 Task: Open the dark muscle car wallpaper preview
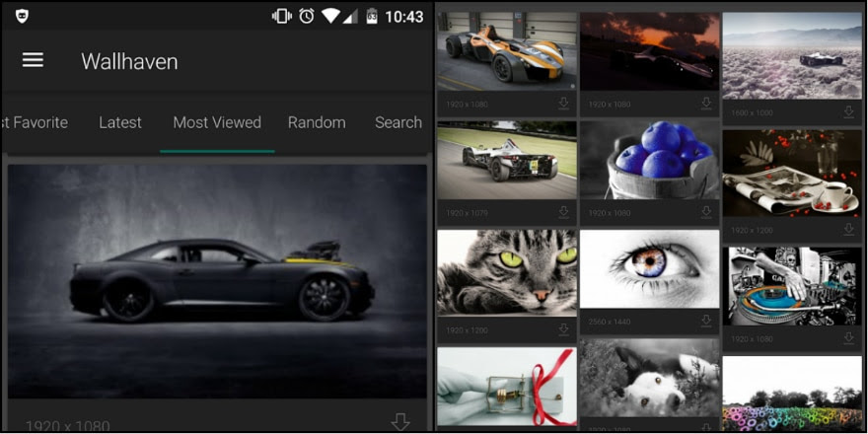(x=217, y=281)
